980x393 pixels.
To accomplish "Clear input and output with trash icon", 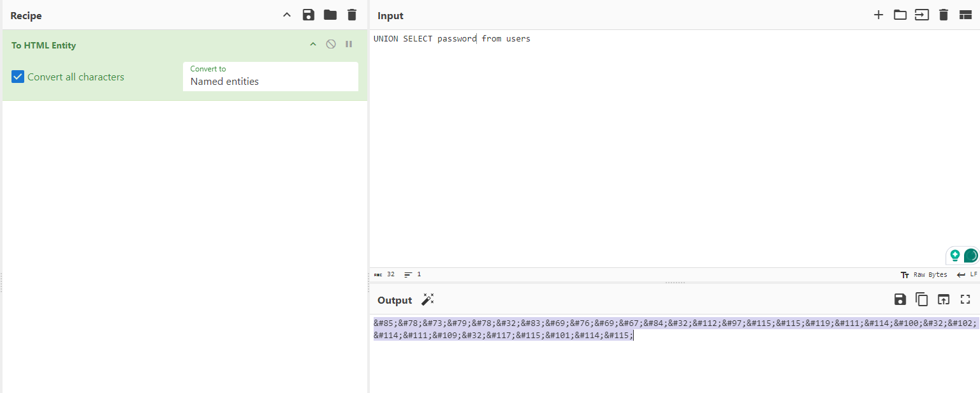I will [x=944, y=15].
